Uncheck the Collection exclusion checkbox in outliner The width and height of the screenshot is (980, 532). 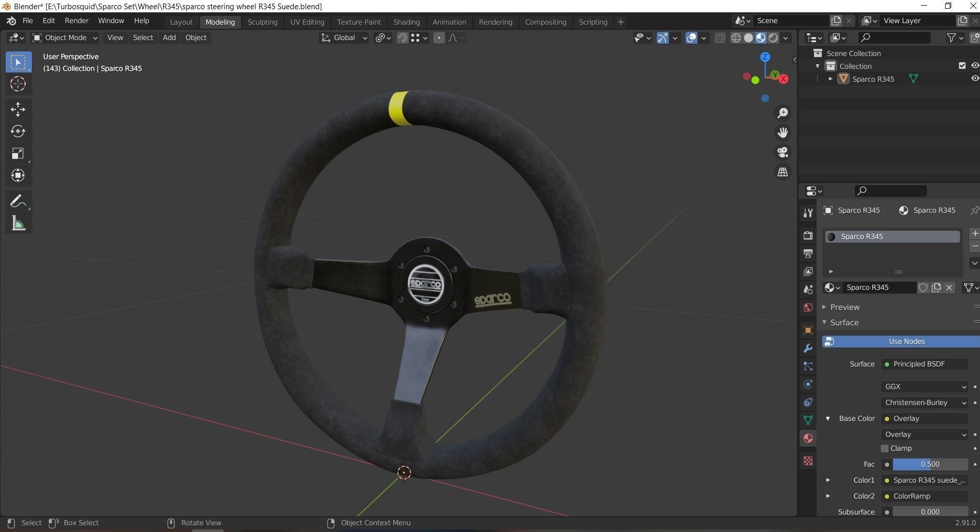[961, 66]
